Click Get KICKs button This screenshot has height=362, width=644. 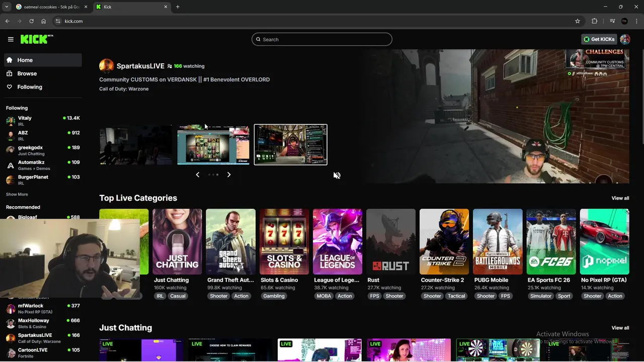pyautogui.click(x=599, y=39)
